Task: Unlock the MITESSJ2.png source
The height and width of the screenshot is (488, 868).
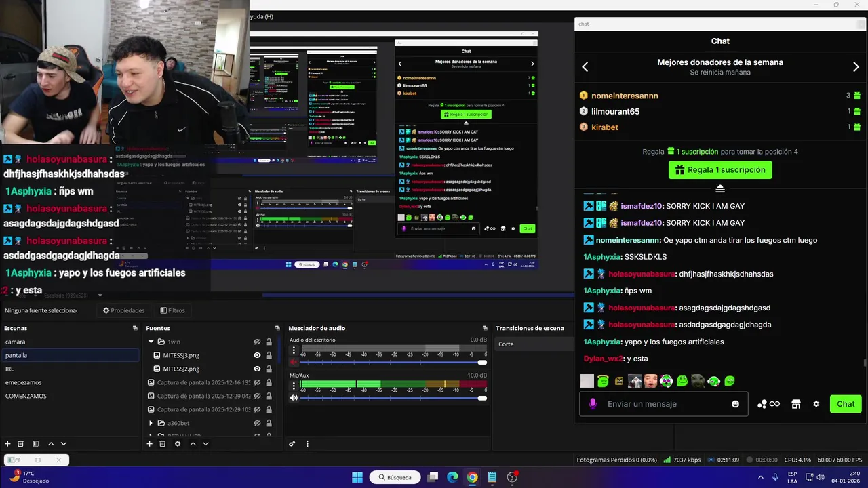Action: (269, 369)
